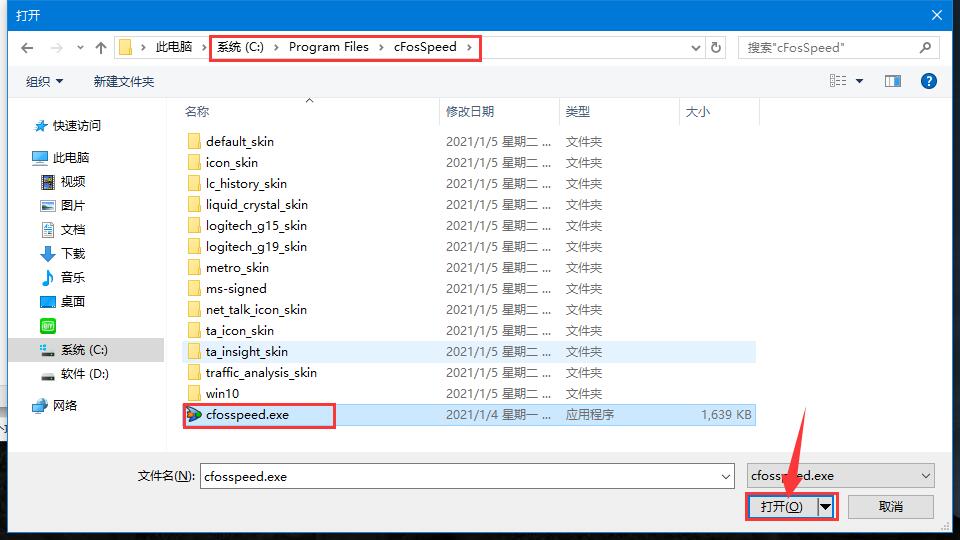Select cFosSpeed breadcrumb segment

(425, 47)
